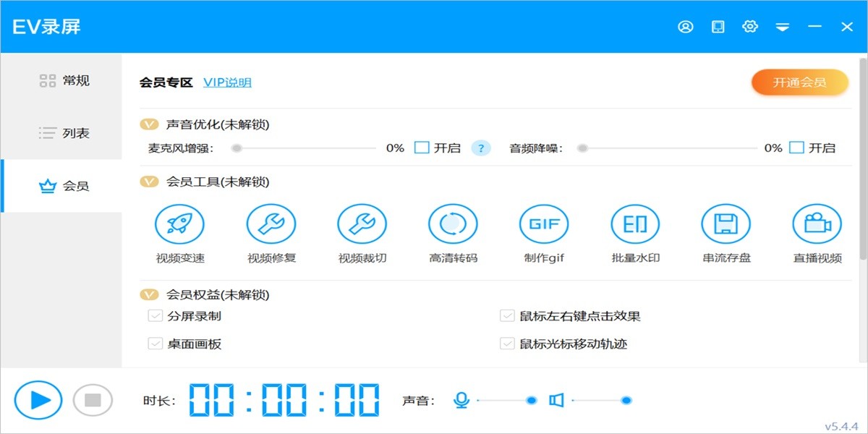
Task: Select the 视频变速 (video speed) tool
Action: 179,224
